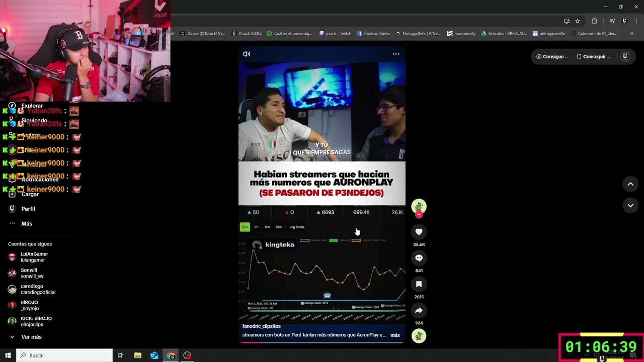
Task: Open Chrome profile avatar in toolbar
Action: (624, 21)
